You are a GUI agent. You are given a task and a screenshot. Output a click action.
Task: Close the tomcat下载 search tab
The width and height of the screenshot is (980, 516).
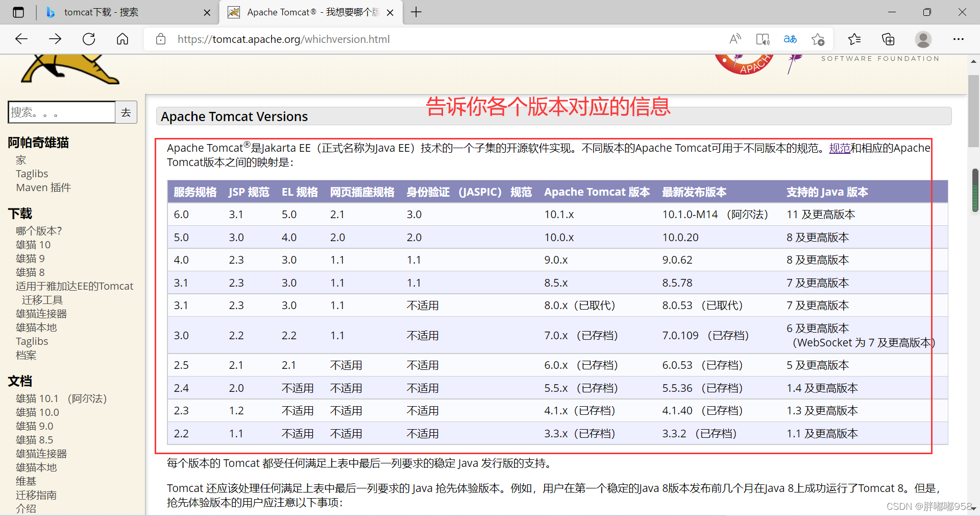coord(207,13)
